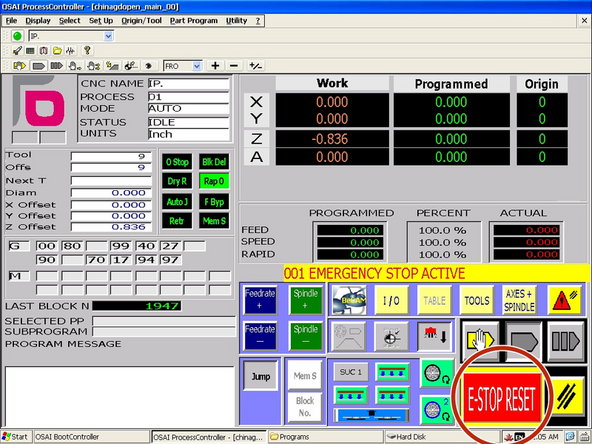Click the vacuum zone icon beside SUC 1
The height and width of the screenshot is (444, 592).
(x=392, y=373)
